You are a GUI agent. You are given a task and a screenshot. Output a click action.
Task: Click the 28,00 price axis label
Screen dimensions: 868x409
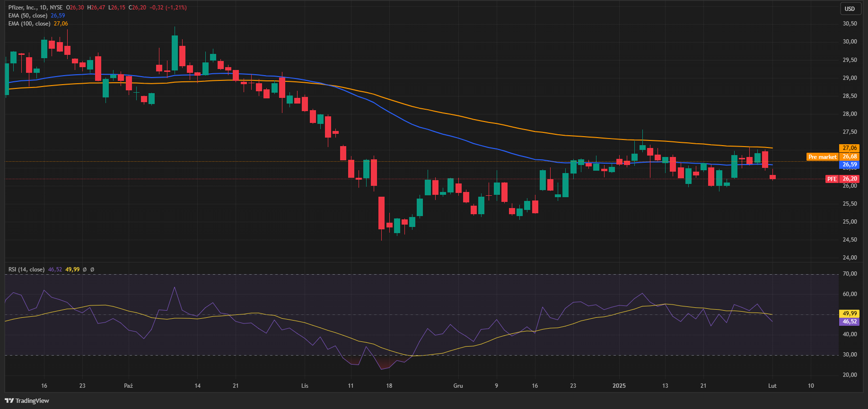pyautogui.click(x=850, y=114)
